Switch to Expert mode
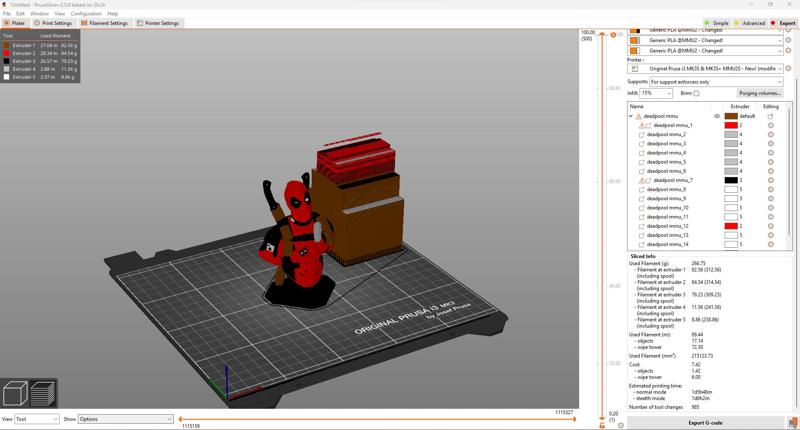This screenshot has width=800, height=430. pos(784,22)
